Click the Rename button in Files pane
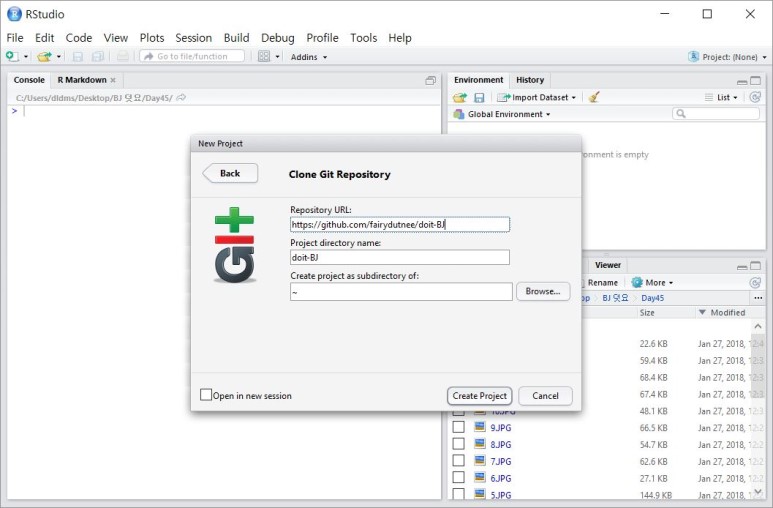 coord(602,282)
